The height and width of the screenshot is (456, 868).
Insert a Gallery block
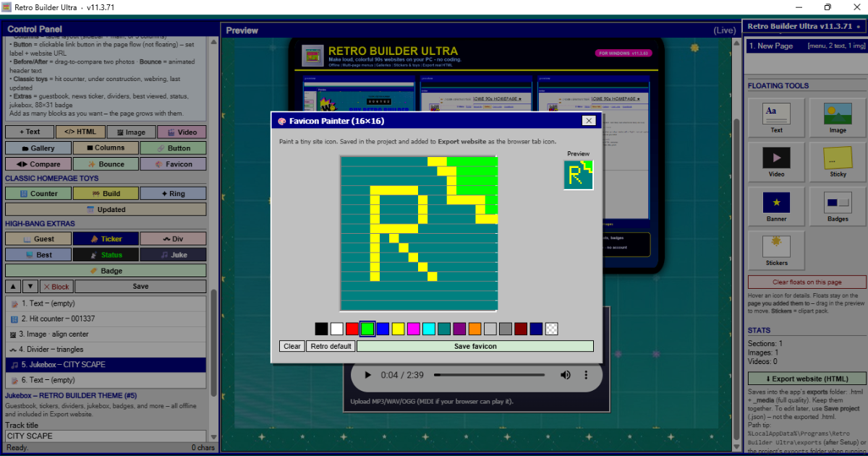38,148
